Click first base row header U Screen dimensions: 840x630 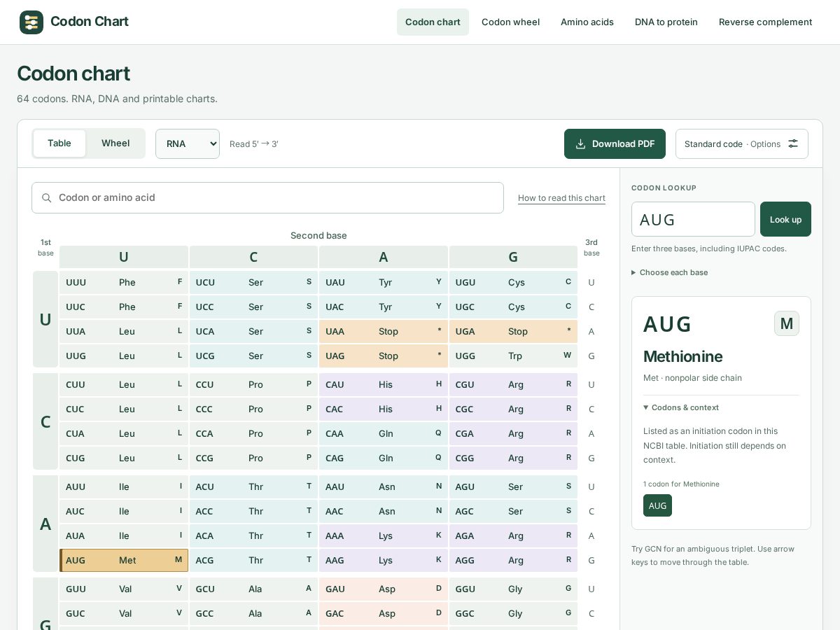click(45, 319)
